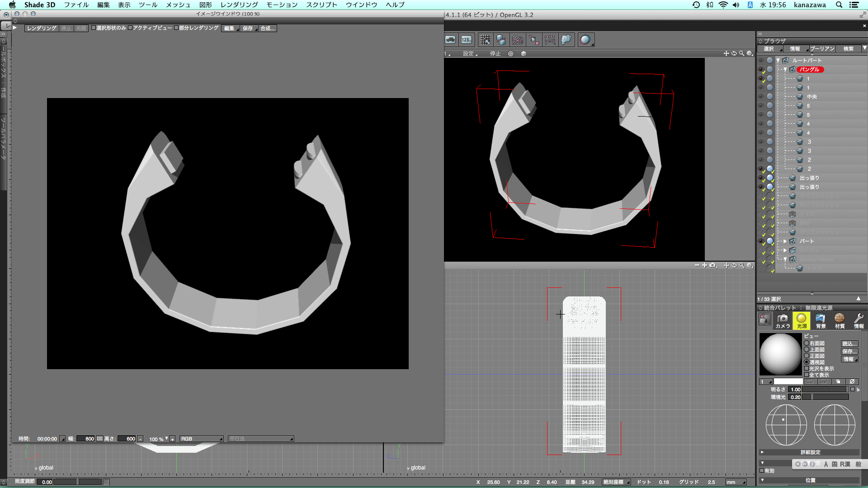Open the 絶対座標 coordinate dropdown
Viewport: 868px width, 488px height.
(616, 482)
